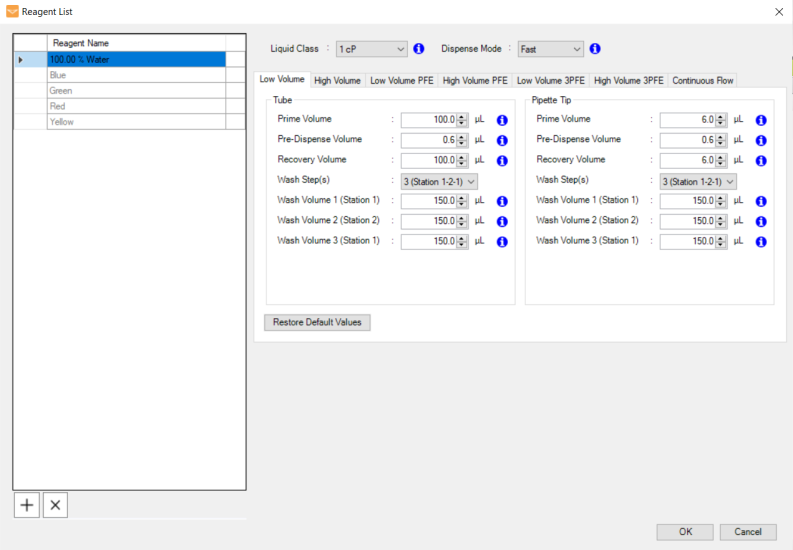Open the Low Volume 3PFE tab
793x550 pixels.
tap(551, 81)
